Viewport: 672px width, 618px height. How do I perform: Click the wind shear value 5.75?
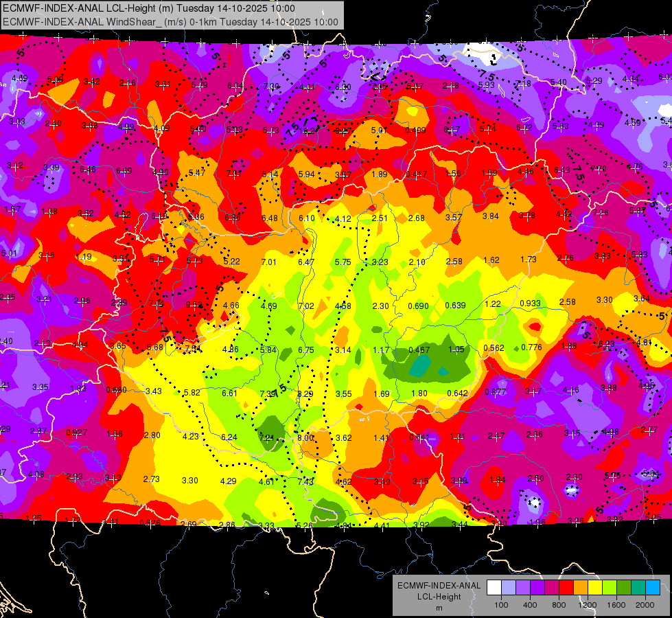click(343, 262)
